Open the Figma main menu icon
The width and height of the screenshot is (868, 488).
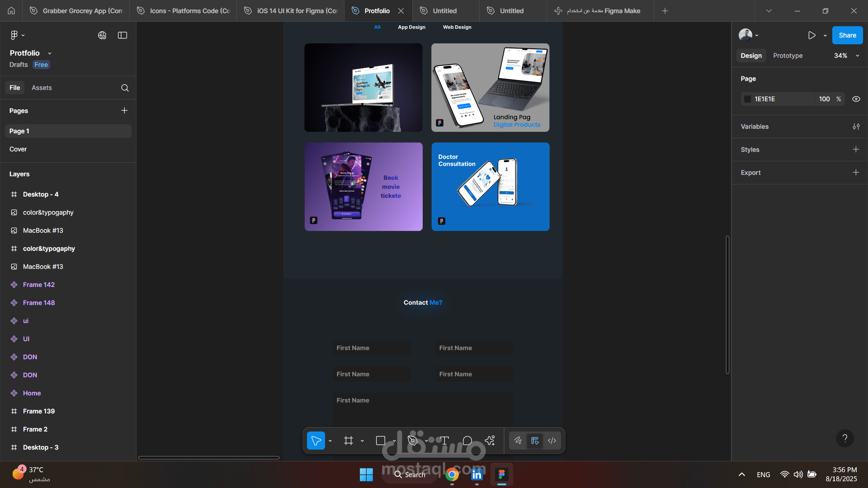tap(14, 35)
